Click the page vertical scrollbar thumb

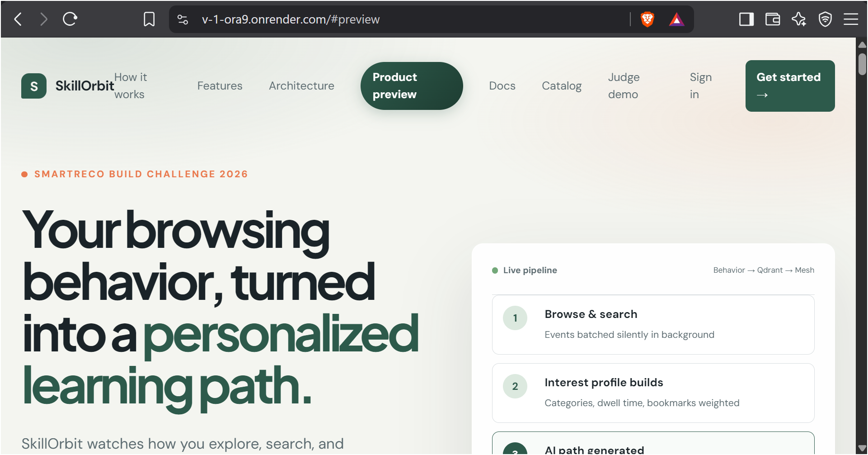pos(862,65)
